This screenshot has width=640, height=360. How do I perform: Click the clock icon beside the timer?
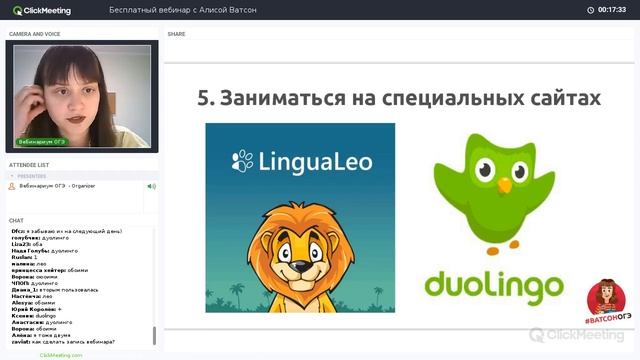tap(590, 10)
